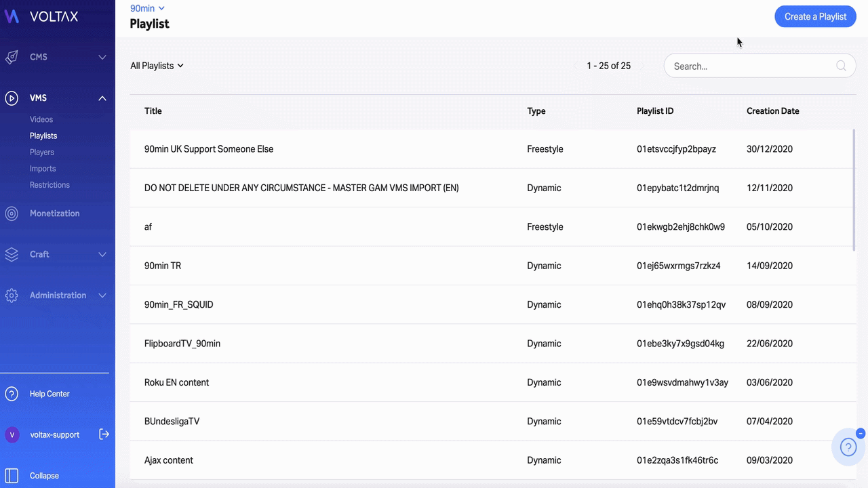Image resolution: width=868 pixels, height=488 pixels.
Task: Open Imports in the VMS submenu
Action: pos(43,168)
